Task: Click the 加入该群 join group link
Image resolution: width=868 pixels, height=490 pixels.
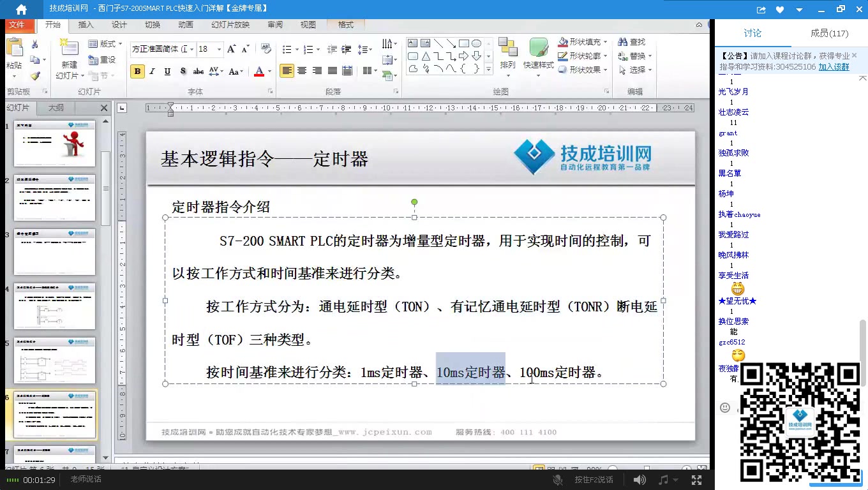Action: click(x=834, y=66)
